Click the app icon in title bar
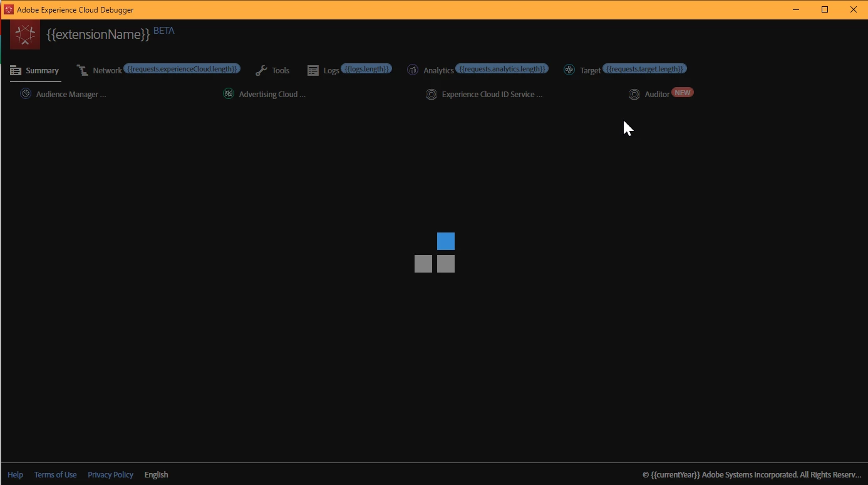 [x=9, y=10]
